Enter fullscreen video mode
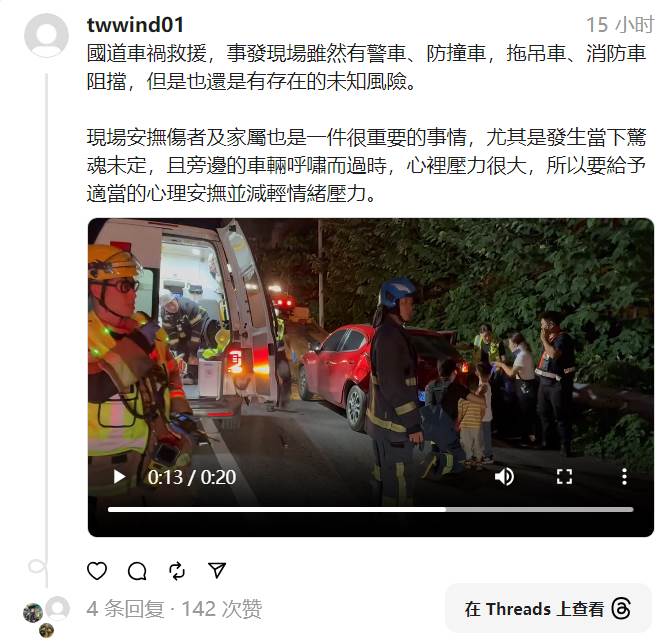The image size is (670, 643). [564, 476]
